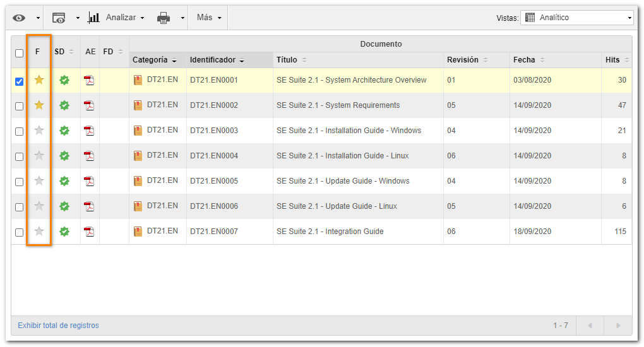The height and width of the screenshot is (347, 644).
Task: Click the document preview window icon
Action: coord(59,18)
